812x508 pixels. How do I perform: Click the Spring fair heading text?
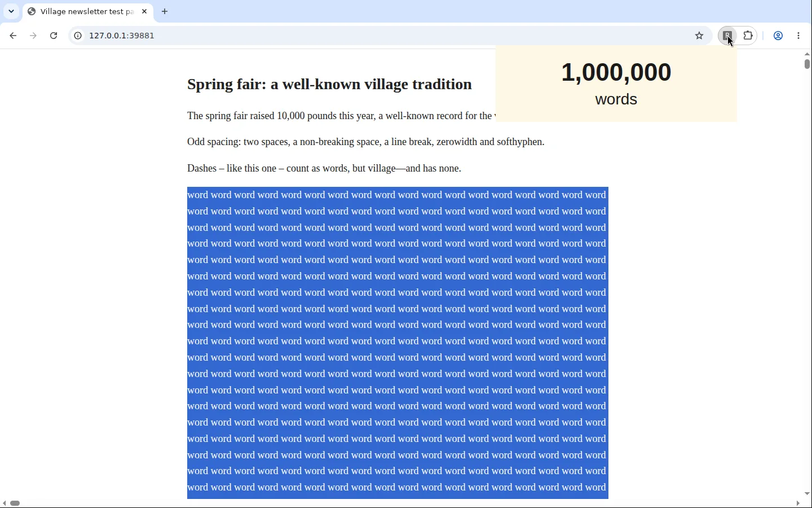pos(329,84)
